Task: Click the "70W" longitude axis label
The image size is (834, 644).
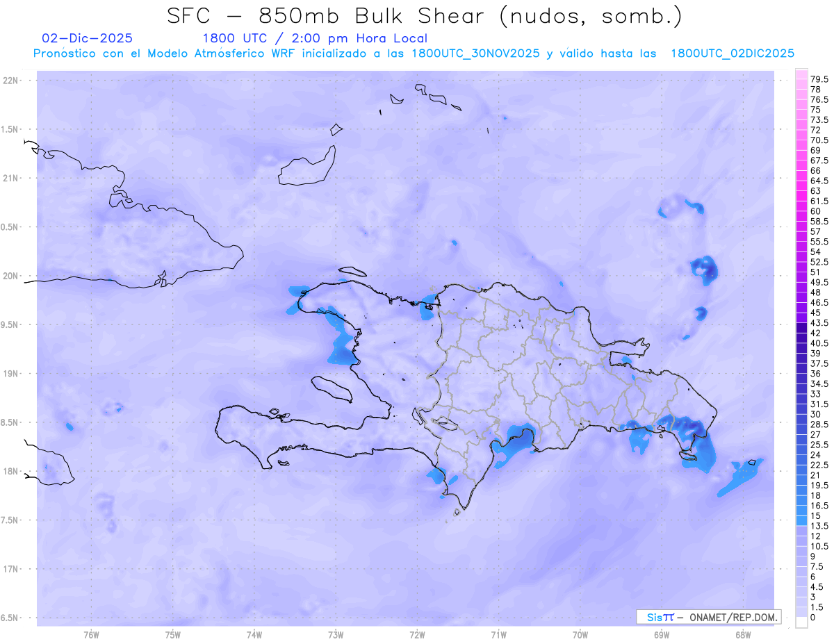Action: pos(580,635)
